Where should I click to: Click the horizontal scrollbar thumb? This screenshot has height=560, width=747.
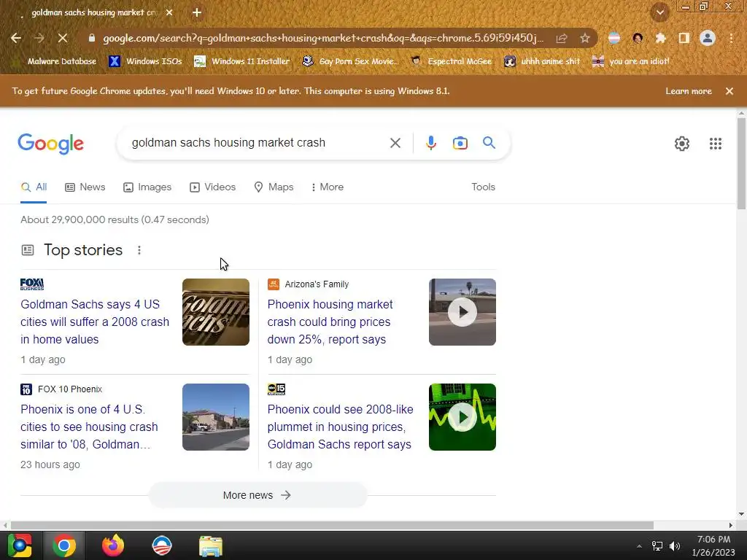tap(332, 525)
